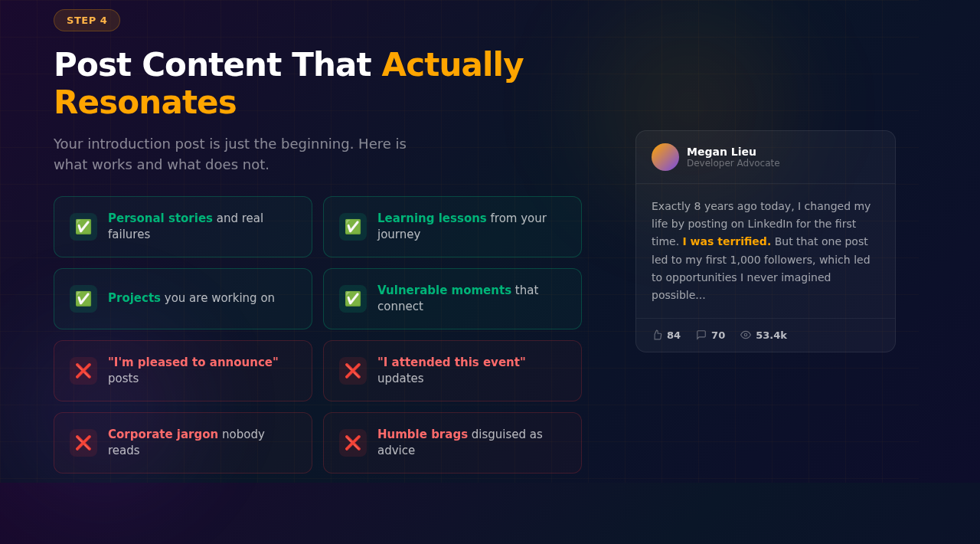The image size is (980, 544).
Task: Click the eye views icon showing 53.4k
Action: (x=746, y=335)
